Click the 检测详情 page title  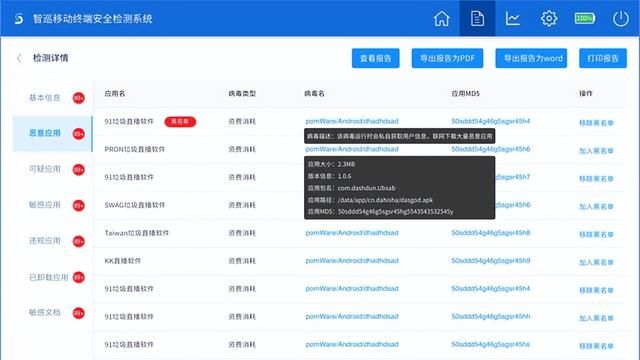pyautogui.click(x=51, y=58)
